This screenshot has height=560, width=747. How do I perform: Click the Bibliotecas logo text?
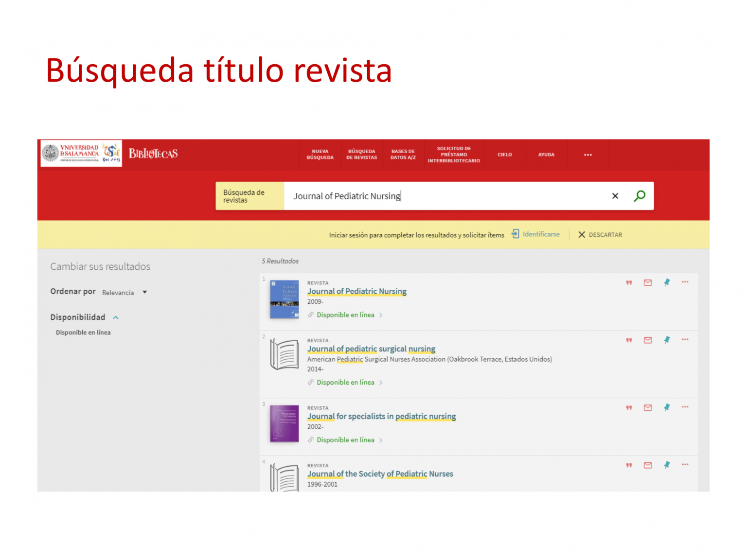point(153,154)
